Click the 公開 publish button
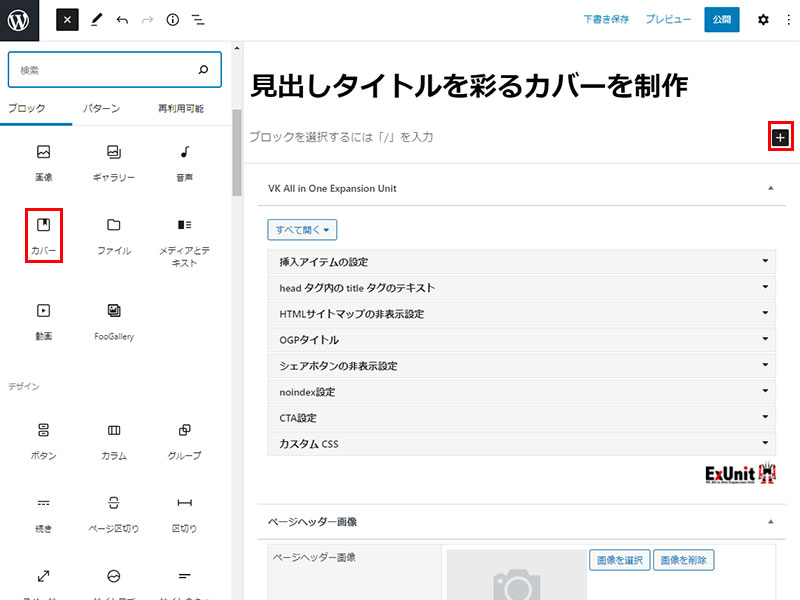 click(x=721, y=20)
